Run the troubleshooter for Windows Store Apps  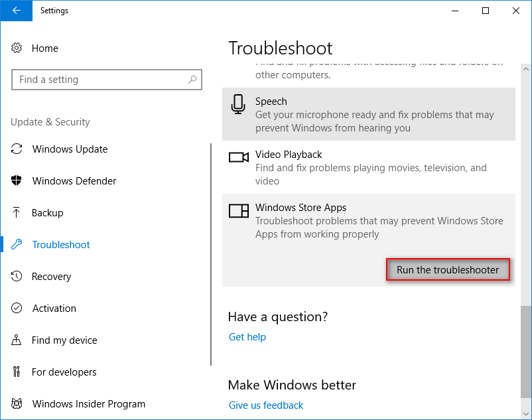point(448,270)
